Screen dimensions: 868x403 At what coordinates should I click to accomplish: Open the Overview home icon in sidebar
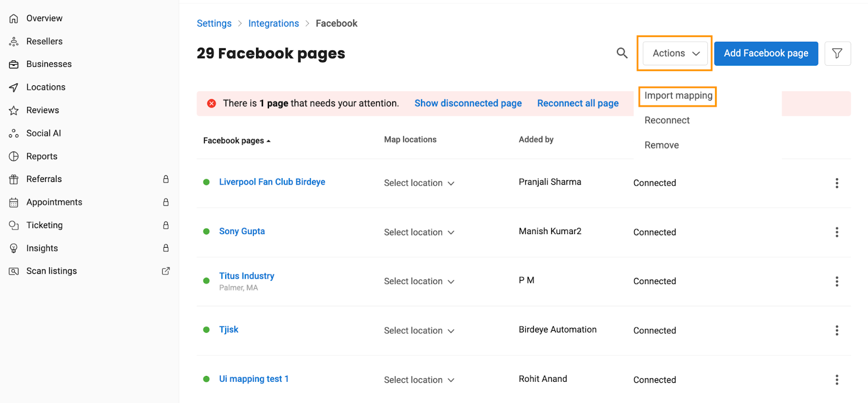(14, 18)
